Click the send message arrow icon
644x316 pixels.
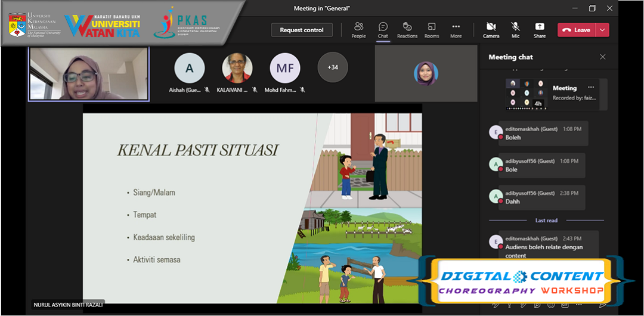tap(603, 305)
